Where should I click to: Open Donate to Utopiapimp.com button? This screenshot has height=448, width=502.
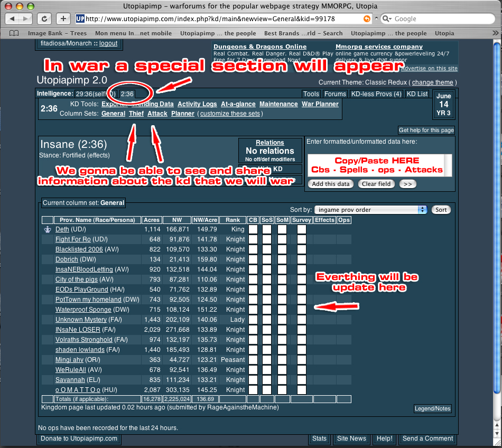79,438
